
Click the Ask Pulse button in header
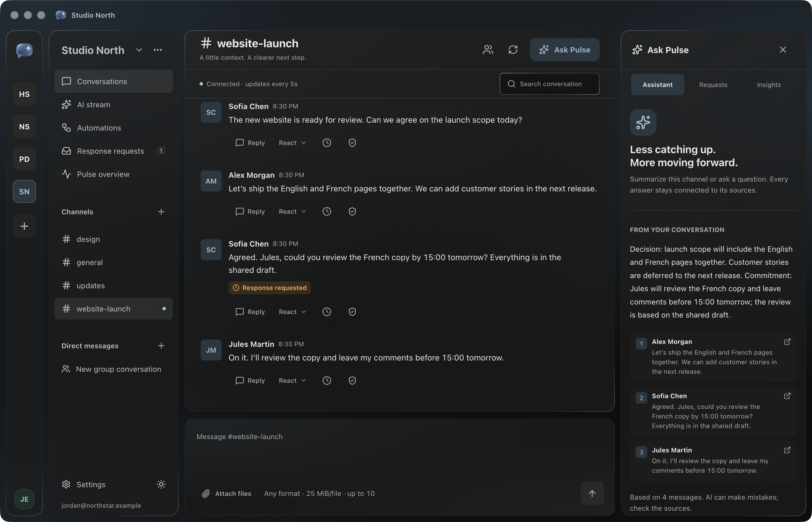pos(564,50)
